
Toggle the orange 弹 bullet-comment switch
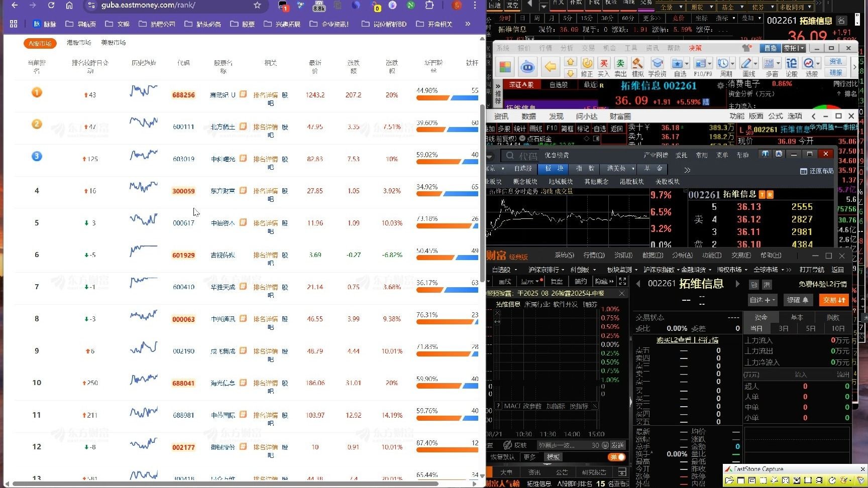pyautogui.click(x=617, y=457)
